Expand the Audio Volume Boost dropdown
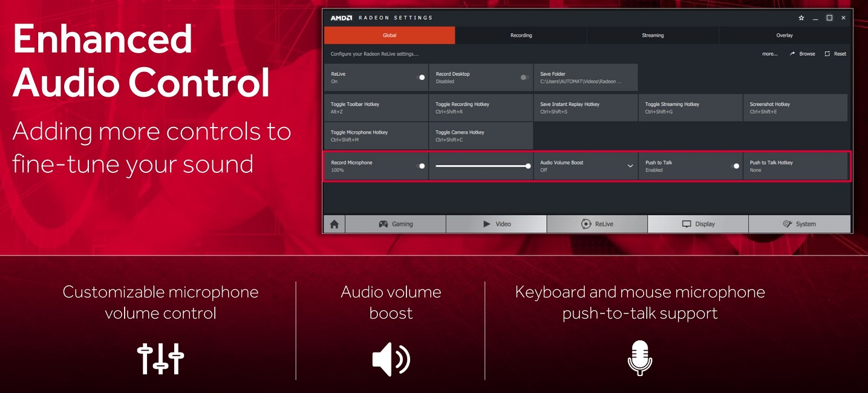 (x=630, y=166)
